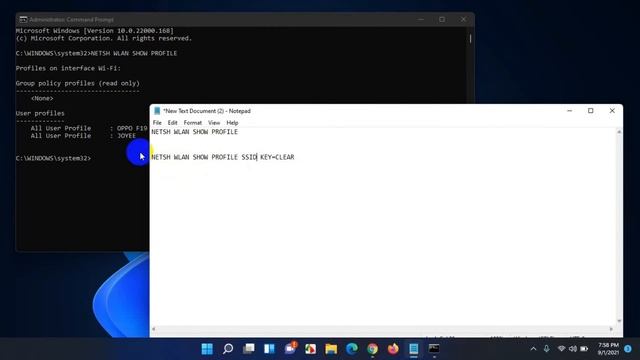Open the Edit menu in Notepad

(x=172, y=122)
